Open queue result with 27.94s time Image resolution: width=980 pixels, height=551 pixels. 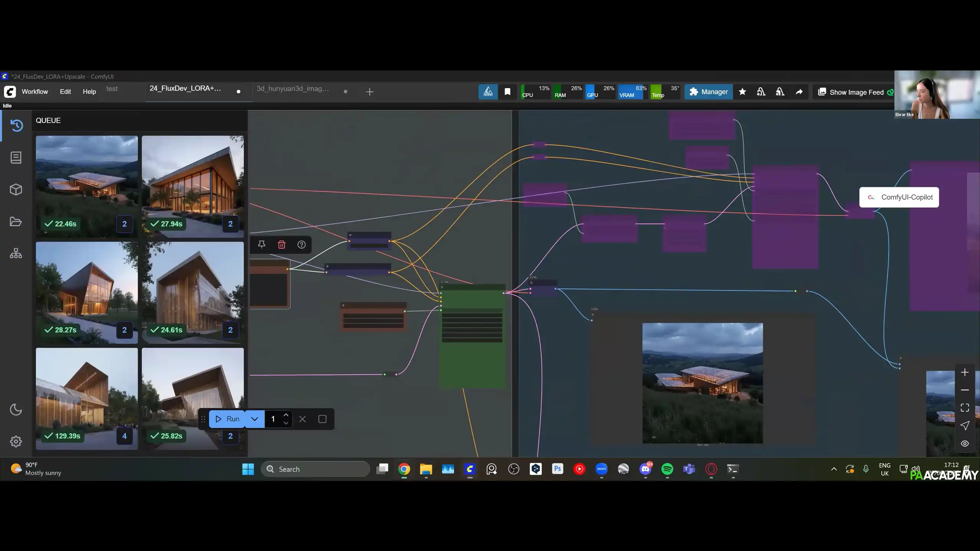(193, 186)
